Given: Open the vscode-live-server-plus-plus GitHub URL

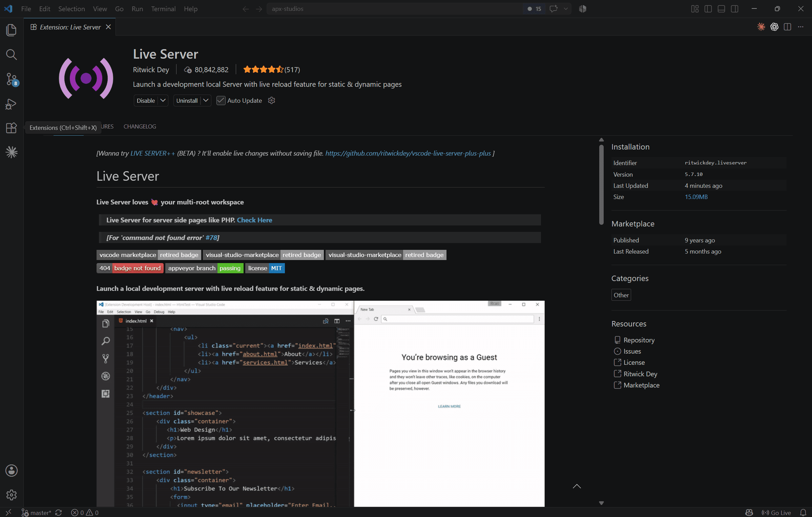Looking at the screenshot, I should [x=408, y=153].
